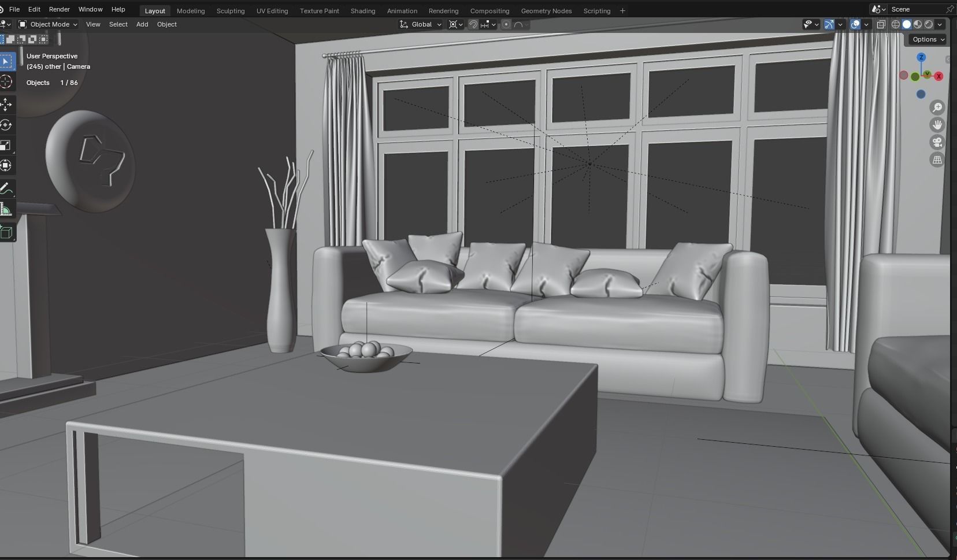Viewport: 957px width, 560px height.
Task: Toggle viewport overlays
Action: click(855, 24)
